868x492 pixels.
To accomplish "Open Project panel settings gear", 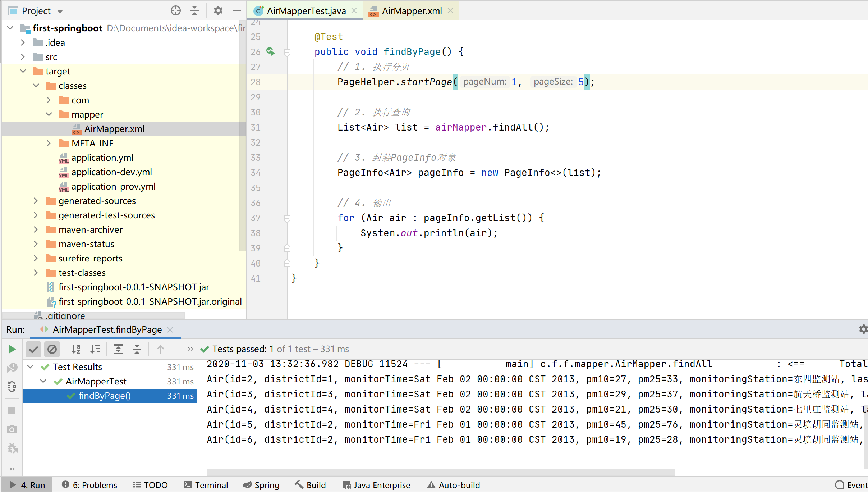I will (218, 11).
